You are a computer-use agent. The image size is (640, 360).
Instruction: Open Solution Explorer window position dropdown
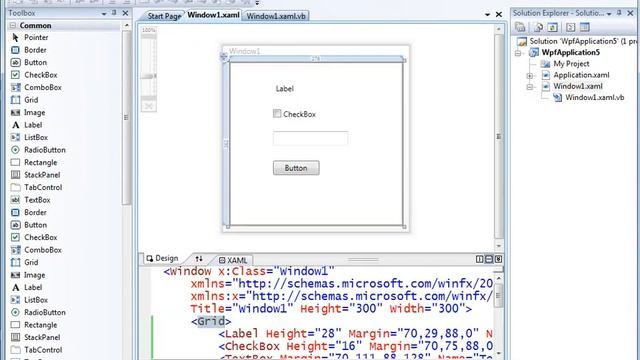(x=609, y=14)
